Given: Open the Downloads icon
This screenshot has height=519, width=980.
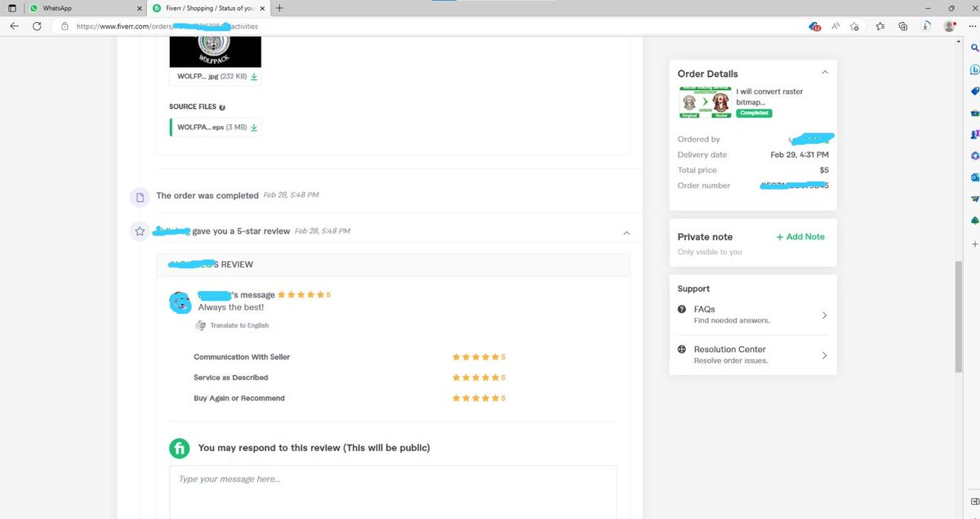Looking at the screenshot, I should [924, 26].
